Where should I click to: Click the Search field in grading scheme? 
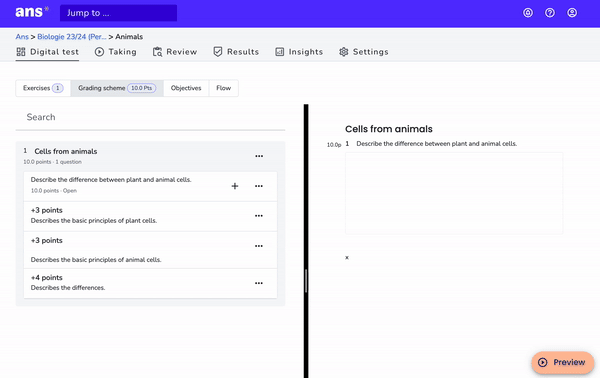150,117
